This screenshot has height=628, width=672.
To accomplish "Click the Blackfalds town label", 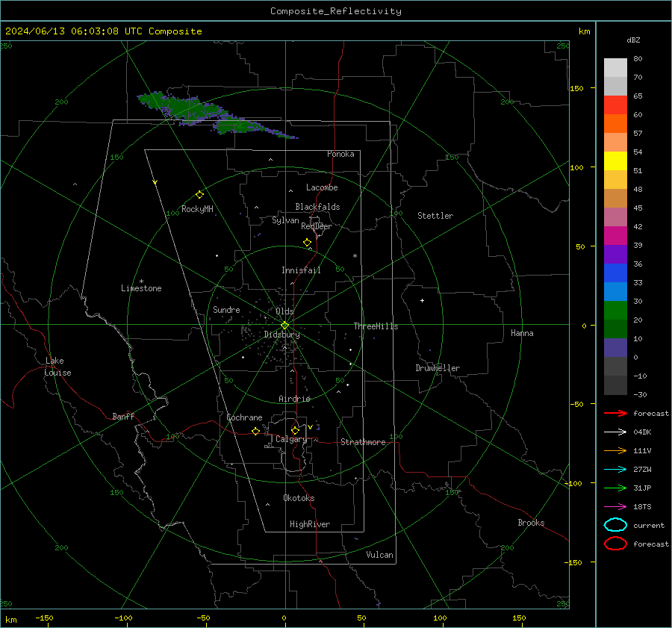I will coord(317,207).
